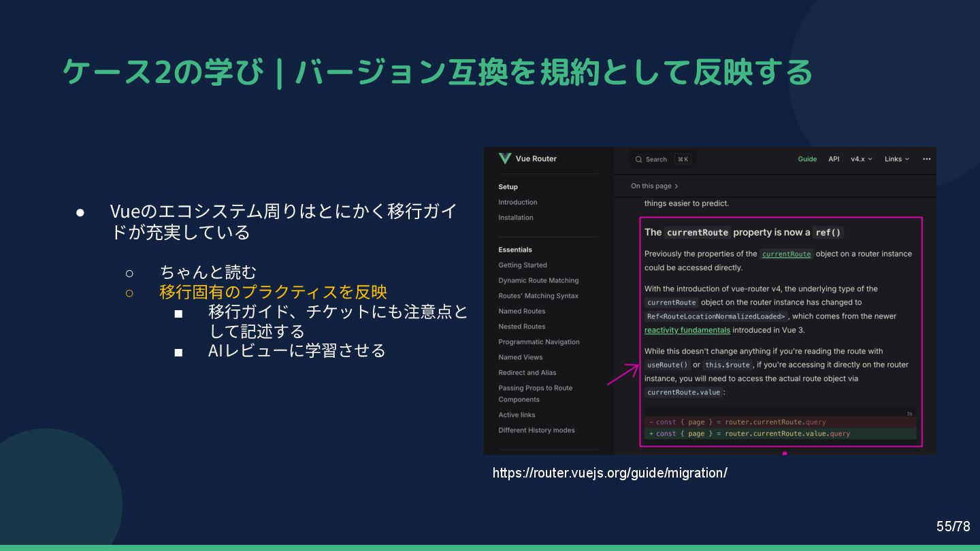Screen dimensions: 980x551
Task: Open Getting Started sidebar item
Action: click(523, 265)
